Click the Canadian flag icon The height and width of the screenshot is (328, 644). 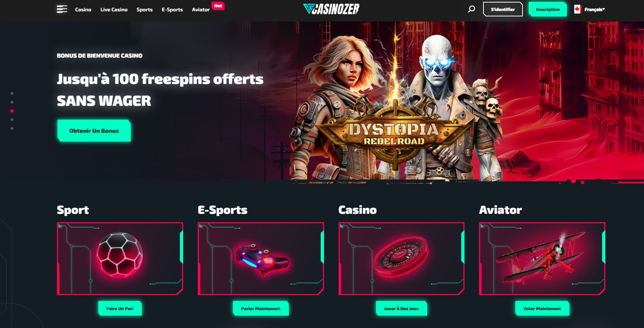tap(577, 9)
